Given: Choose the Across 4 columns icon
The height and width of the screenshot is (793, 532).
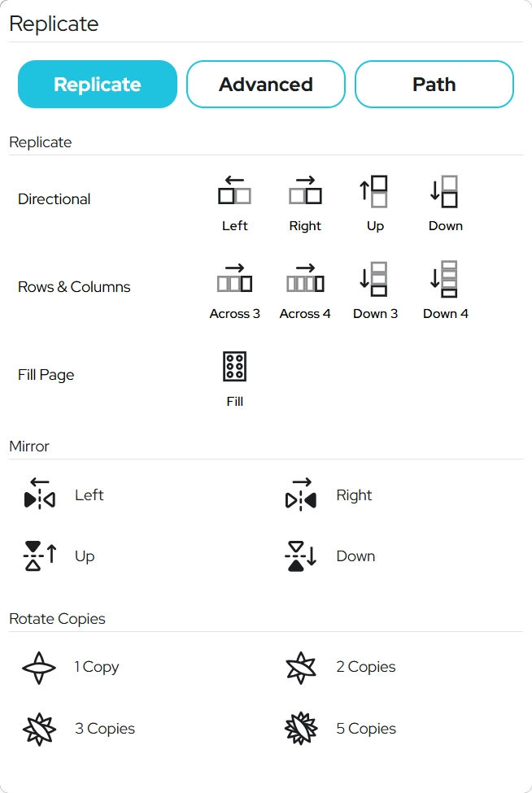Looking at the screenshot, I should pos(305,279).
